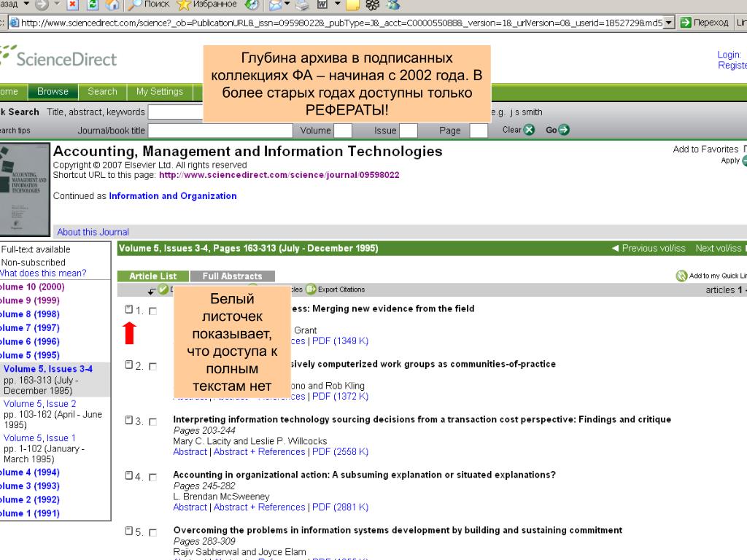Switch to the Article List tab
This screenshot has height=560, width=747.
tap(153, 276)
